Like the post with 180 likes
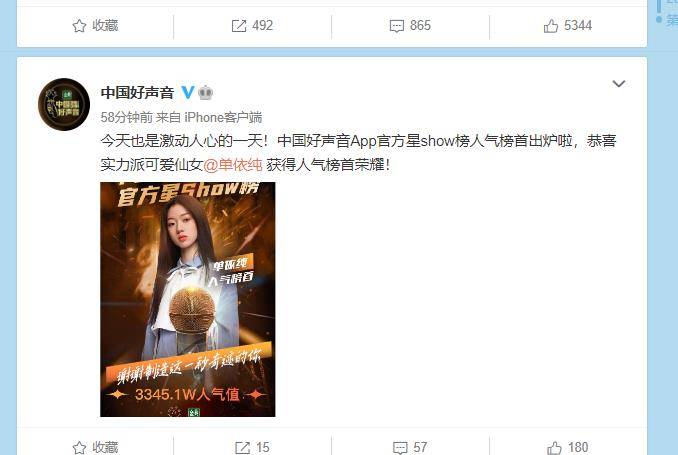 [x=568, y=447]
